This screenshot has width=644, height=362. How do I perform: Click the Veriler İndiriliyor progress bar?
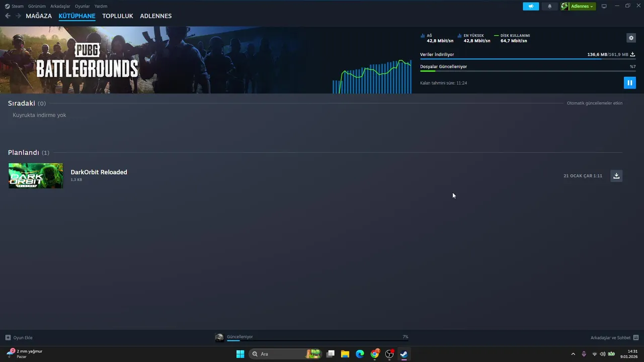click(528, 59)
